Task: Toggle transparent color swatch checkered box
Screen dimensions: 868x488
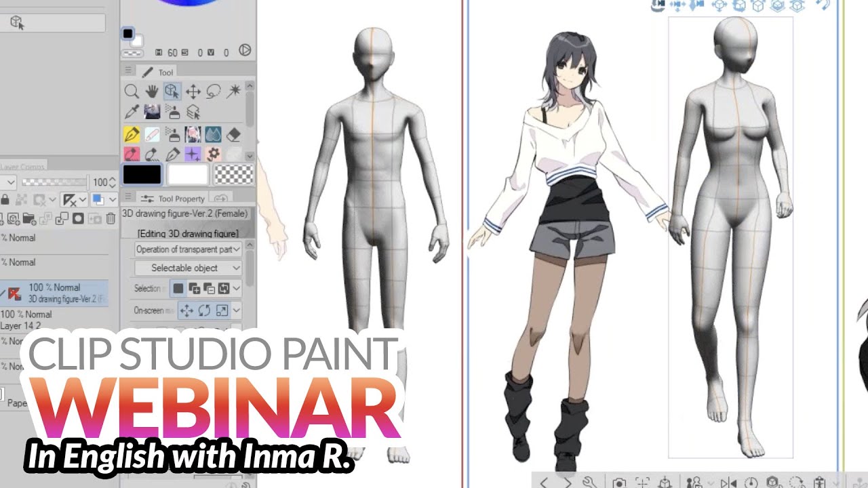Action: (233, 176)
